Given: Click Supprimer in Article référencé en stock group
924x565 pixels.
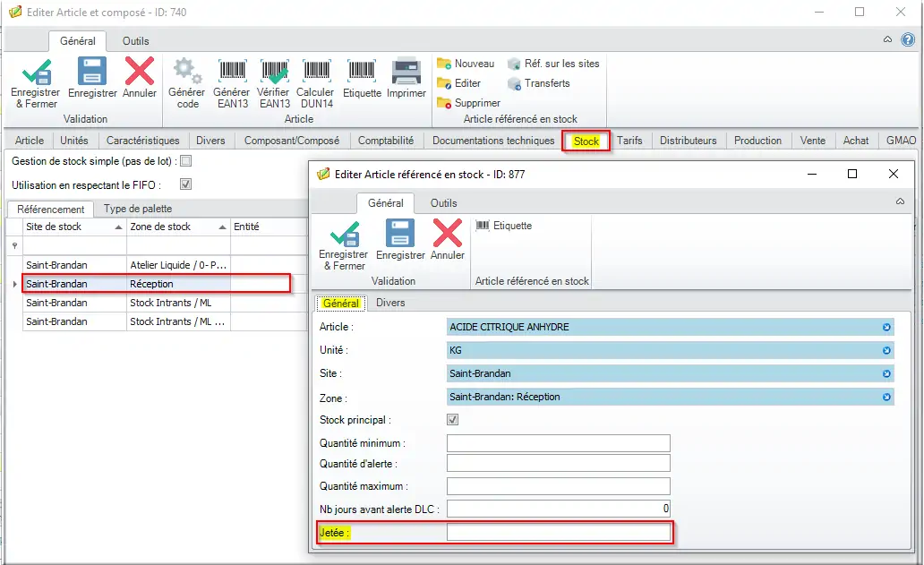Looking at the screenshot, I should point(468,103).
